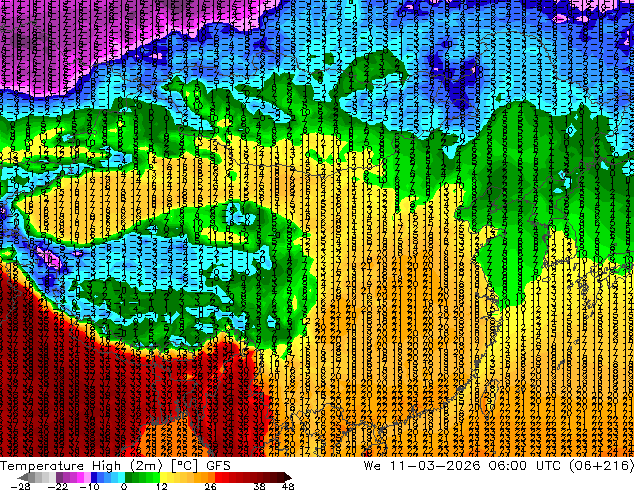
Task: Click the '-28' legend label
Action: click(x=20, y=486)
